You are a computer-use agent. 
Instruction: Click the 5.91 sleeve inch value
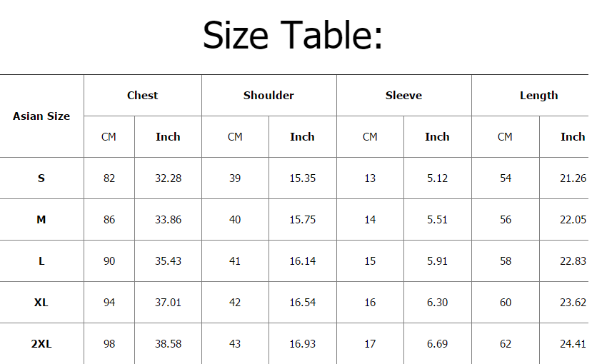(437, 261)
